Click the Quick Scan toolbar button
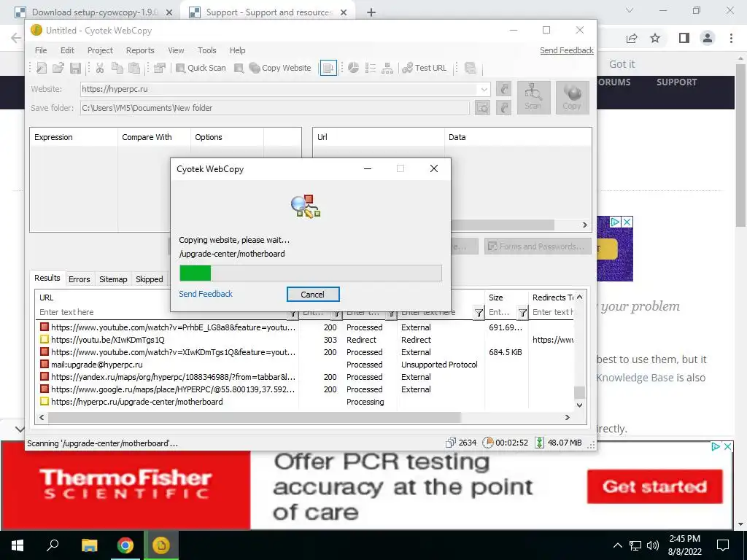The image size is (747, 560). pos(201,68)
